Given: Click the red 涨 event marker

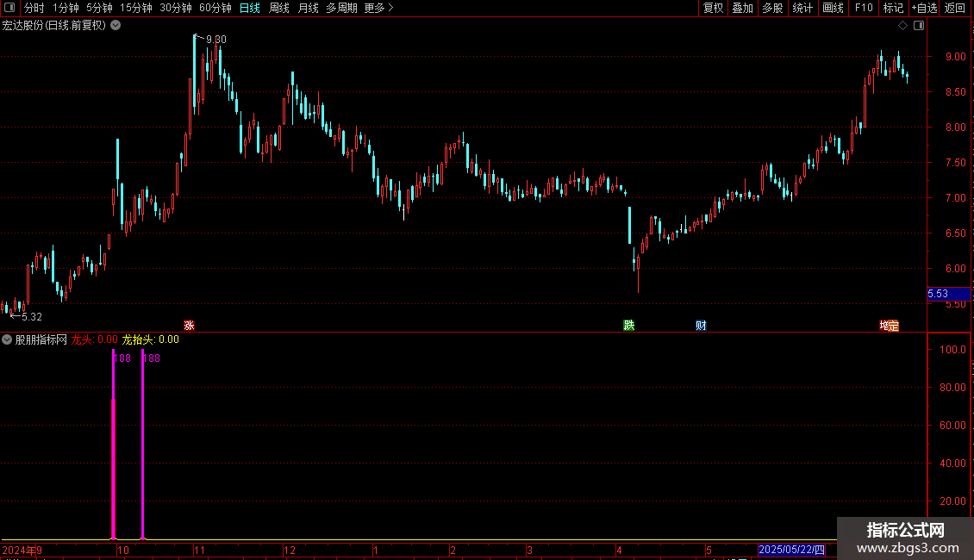Looking at the screenshot, I should 190,326.
